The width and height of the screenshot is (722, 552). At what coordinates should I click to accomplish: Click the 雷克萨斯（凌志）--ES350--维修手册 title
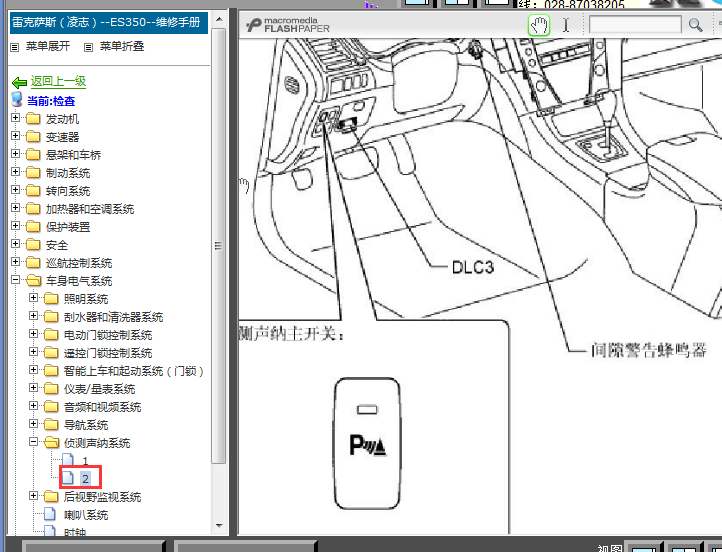pyautogui.click(x=106, y=22)
